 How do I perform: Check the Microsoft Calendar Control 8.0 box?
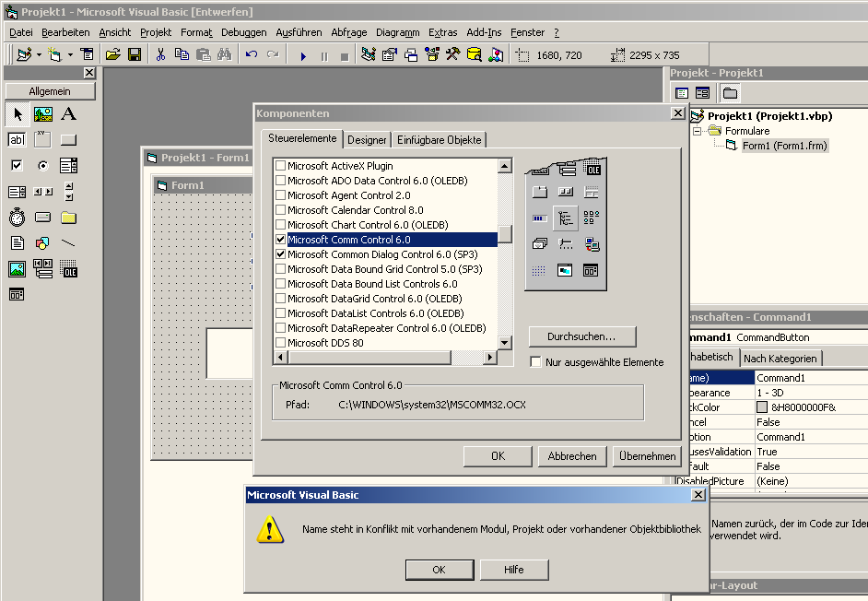tap(281, 210)
